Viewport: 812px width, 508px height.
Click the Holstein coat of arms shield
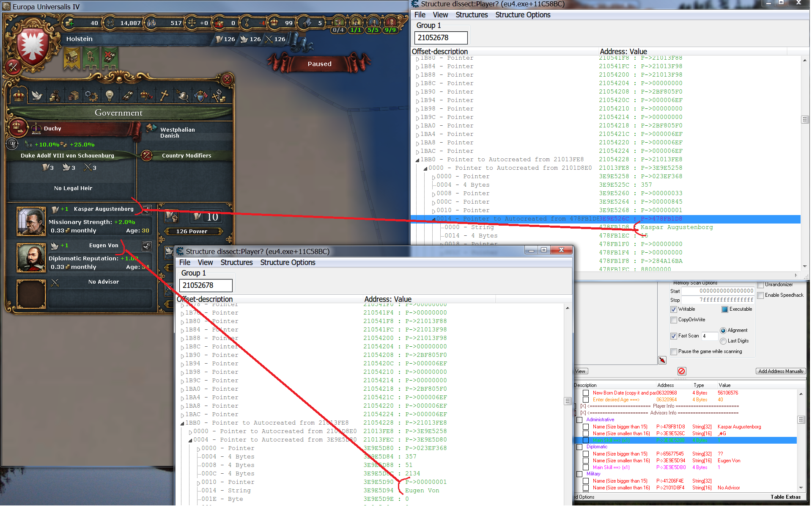point(33,47)
